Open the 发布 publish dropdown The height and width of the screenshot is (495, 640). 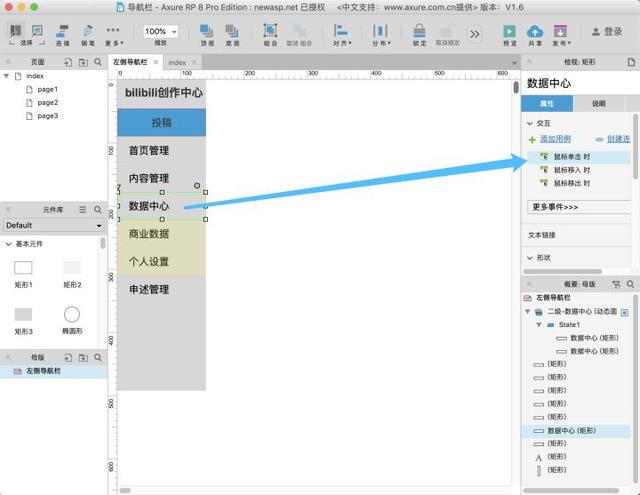coord(561,35)
